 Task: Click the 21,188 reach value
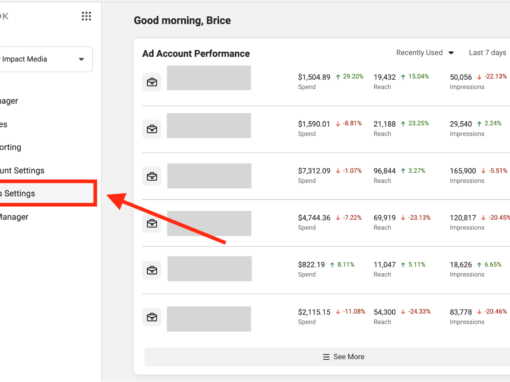click(384, 124)
